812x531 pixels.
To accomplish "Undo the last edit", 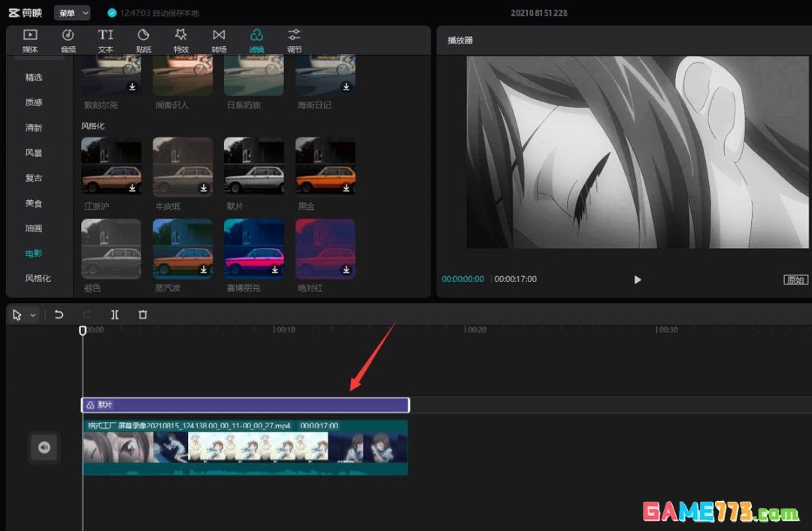I will click(59, 314).
